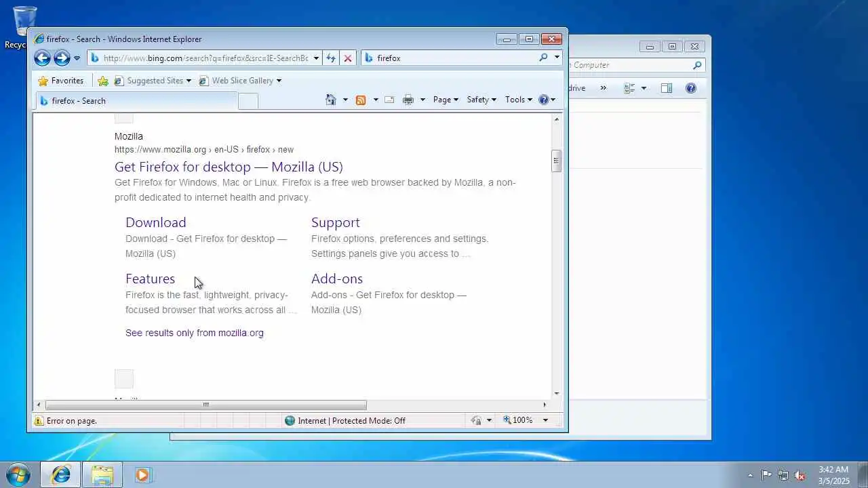Open Get Firefox for desktop result
This screenshot has height=488, width=868.
(229, 167)
